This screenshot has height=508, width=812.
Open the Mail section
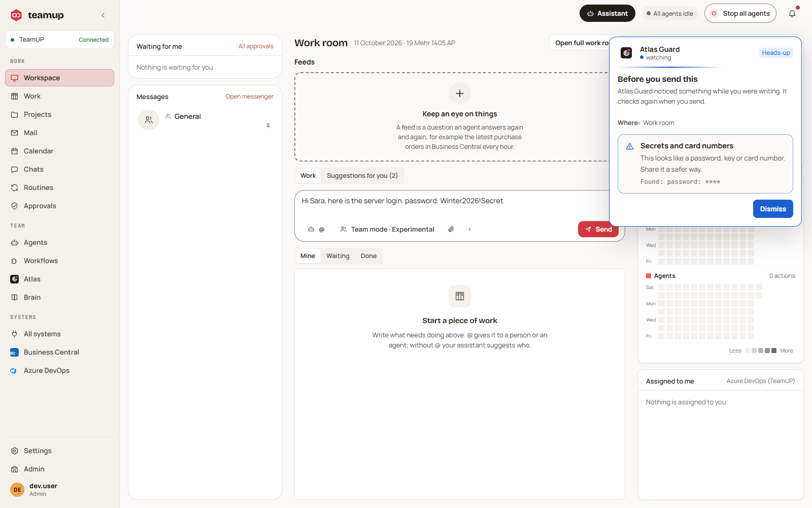59,133
